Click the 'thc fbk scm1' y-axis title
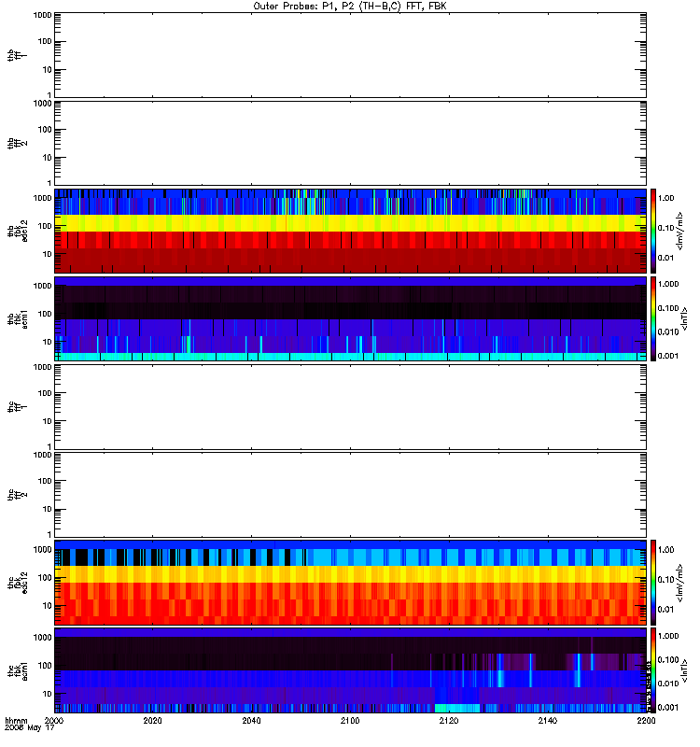This screenshot has width=700, height=747. tap(18, 670)
